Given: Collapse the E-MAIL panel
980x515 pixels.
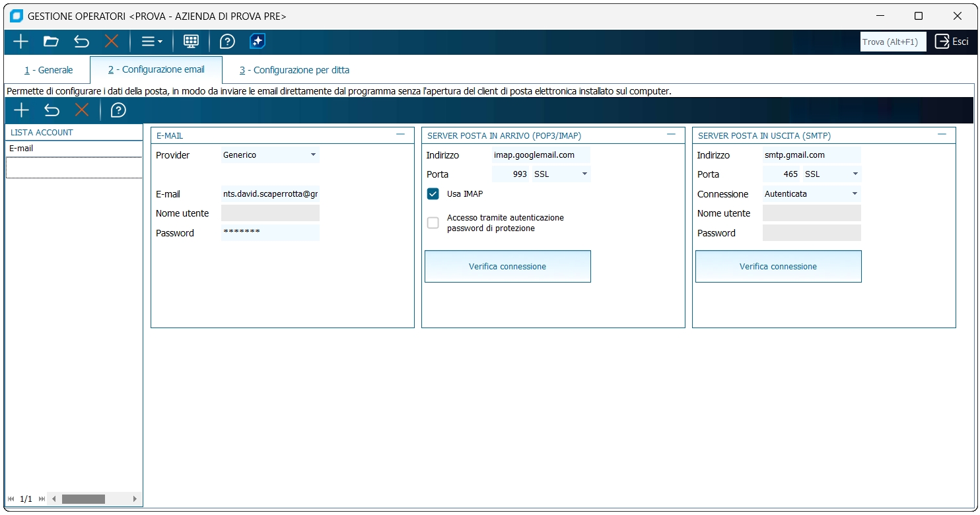Looking at the screenshot, I should [400, 134].
